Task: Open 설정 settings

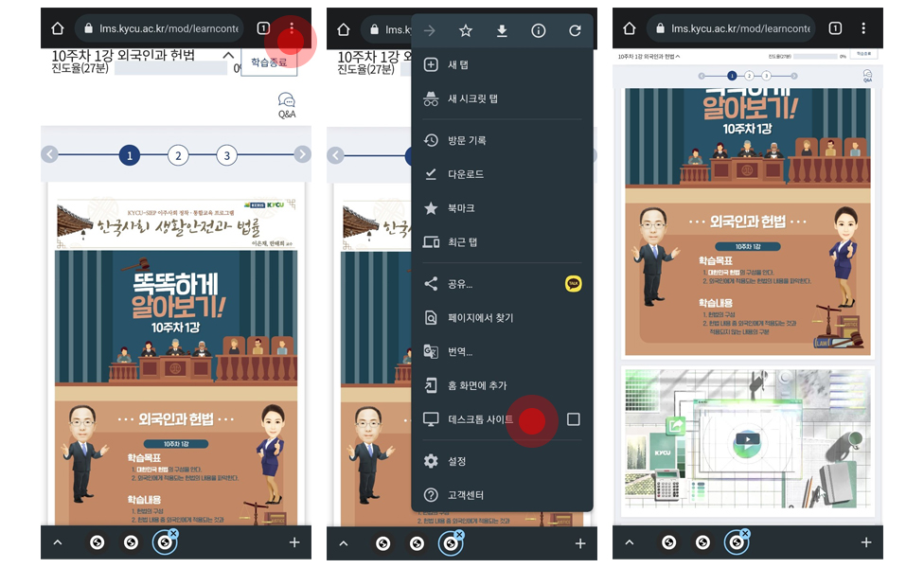Action: tap(502, 461)
